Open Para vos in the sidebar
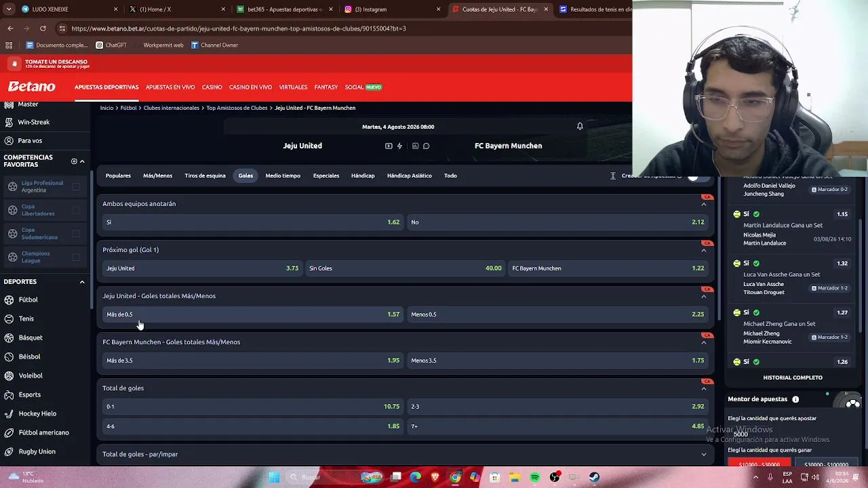868x488 pixels. pyautogui.click(x=30, y=141)
